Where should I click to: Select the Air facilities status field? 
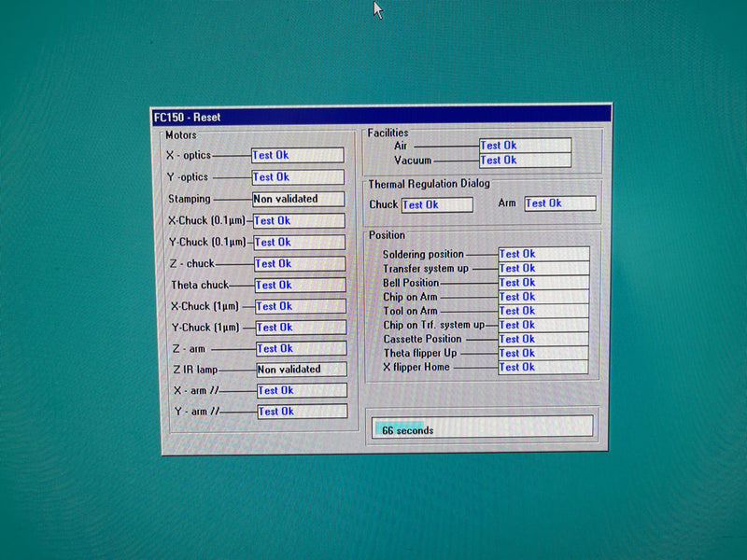pyautogui.click(x=524, y=146)
